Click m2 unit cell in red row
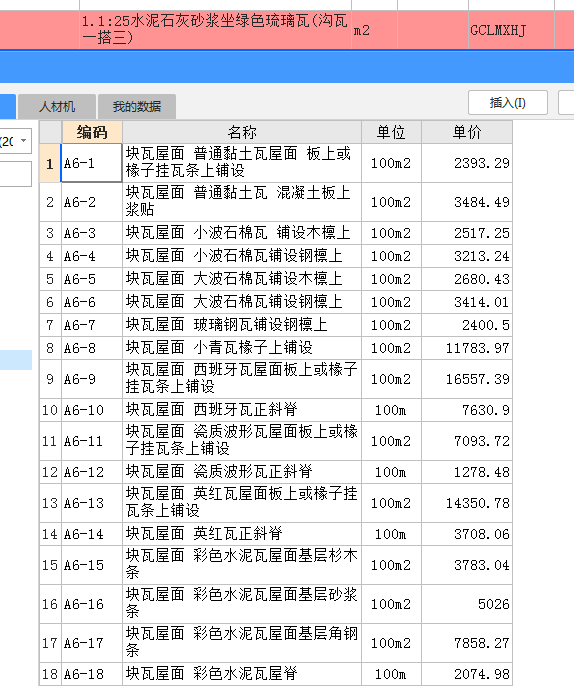574x686 pixels. coord(374,30)
